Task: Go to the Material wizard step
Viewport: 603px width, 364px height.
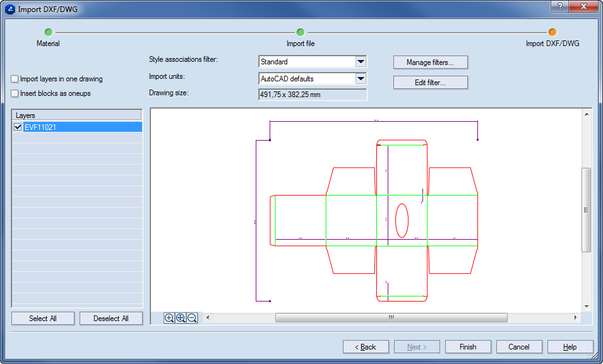Action: coord(49,32)
